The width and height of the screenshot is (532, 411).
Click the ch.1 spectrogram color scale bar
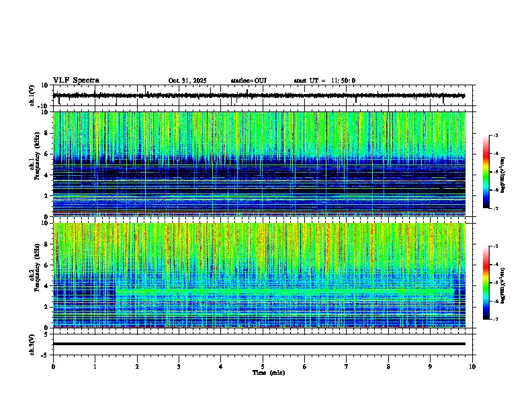[x=486, y=172]
